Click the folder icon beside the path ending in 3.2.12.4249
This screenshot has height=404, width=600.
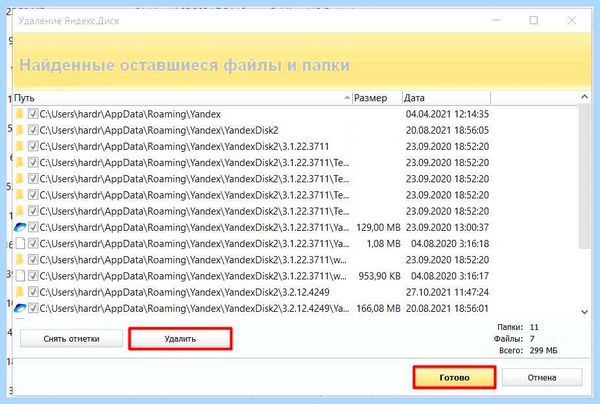[20, 292]
